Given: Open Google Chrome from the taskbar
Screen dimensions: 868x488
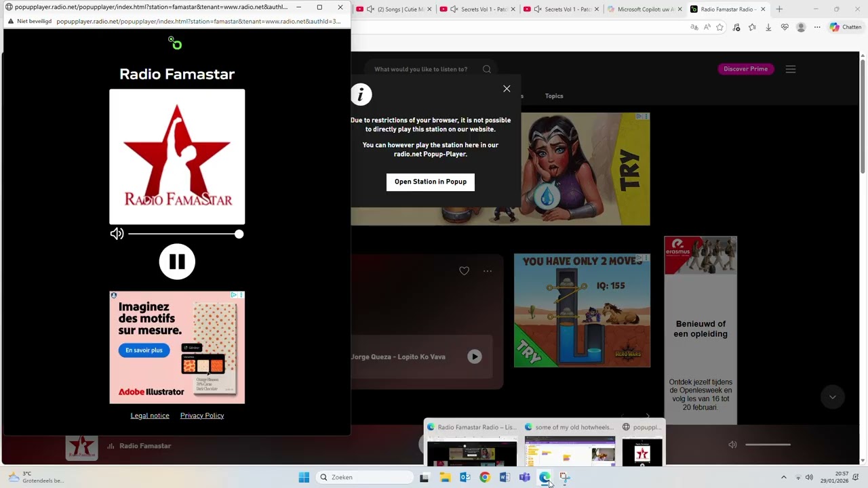Looking at the screenshot, I should click(x=485, y=477).
